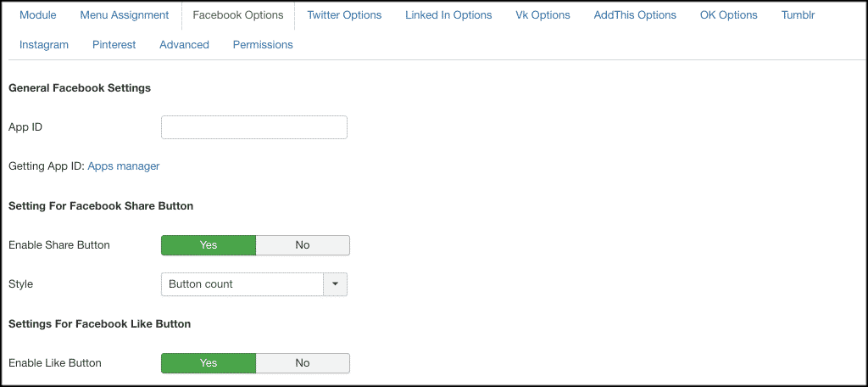Open the Style dropdown showing Button count

254,284
